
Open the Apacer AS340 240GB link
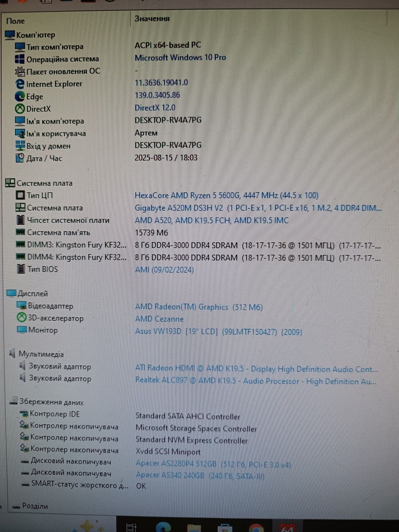[x=200, y=475]
